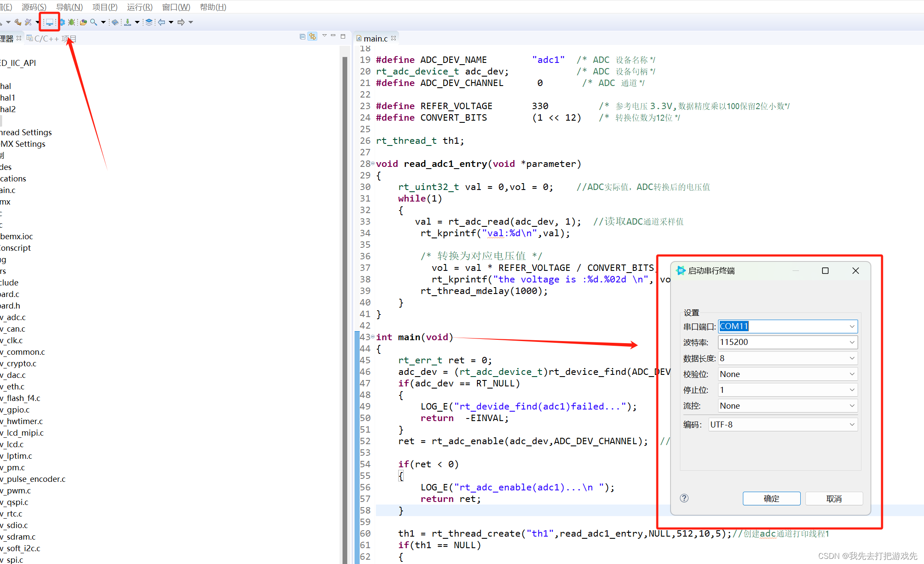The image size is (924, 564).
Task: Open the 导航(N) menu
Action: tap(69, 7)
